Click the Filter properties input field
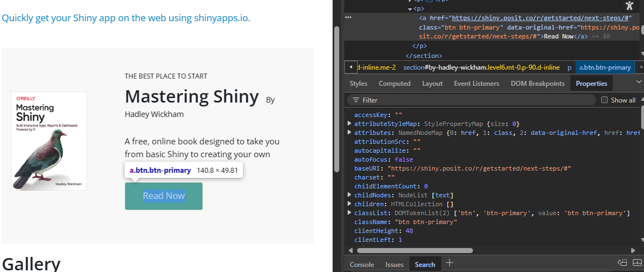Viewport: 644px width, 272px height. [471, 100]
